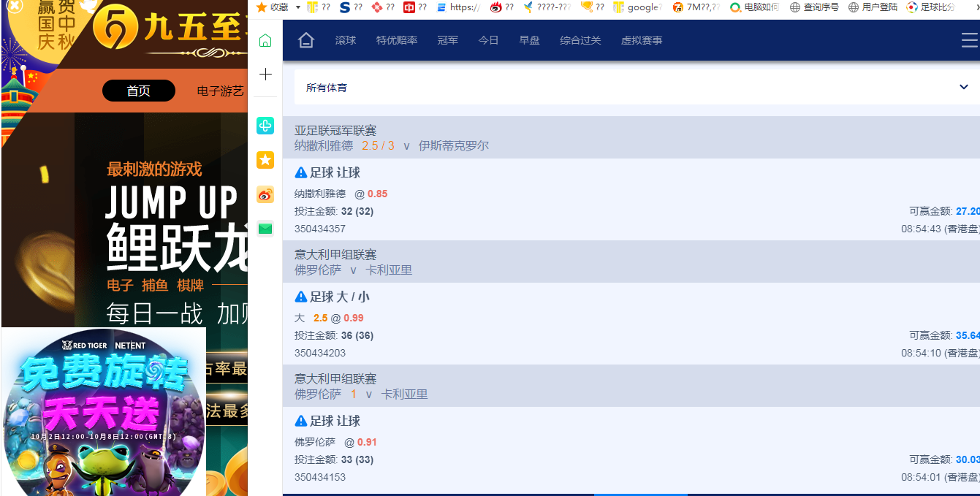Switch to the 今日 tab
Image resolution: width=980 pixels, height=496 pixels.
(x=489, y=40)
